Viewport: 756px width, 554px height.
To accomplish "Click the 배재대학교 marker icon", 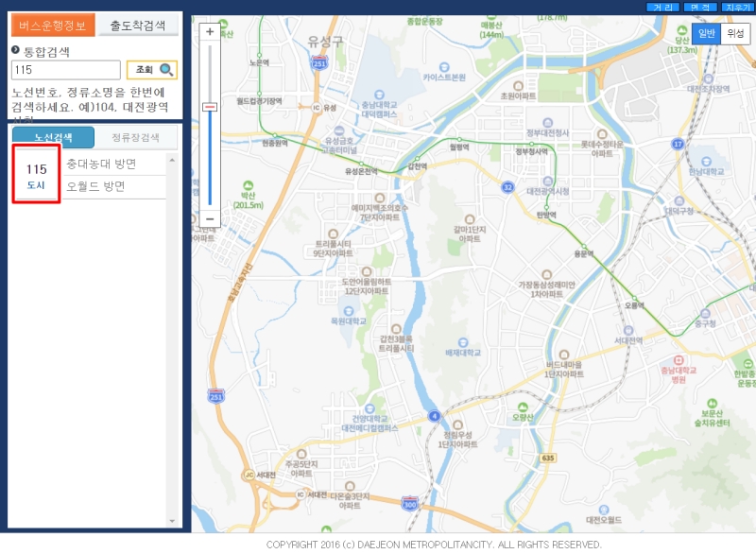I will (x=463, y=342).
